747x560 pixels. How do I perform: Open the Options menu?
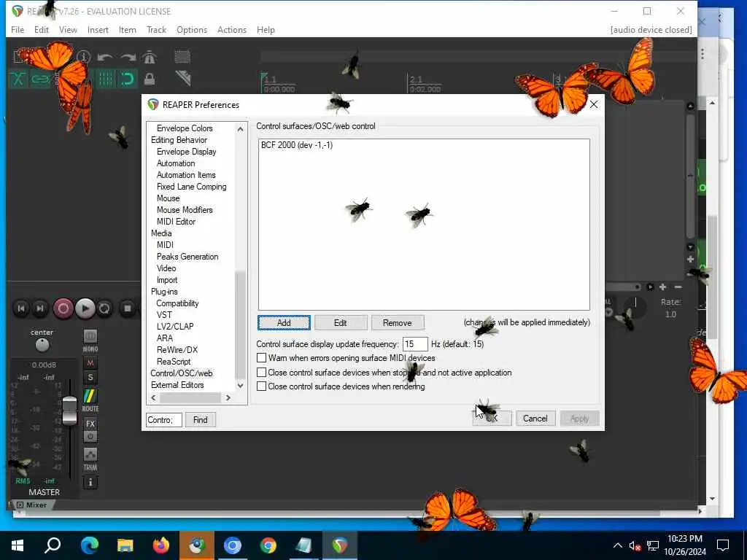coord(192,29)
